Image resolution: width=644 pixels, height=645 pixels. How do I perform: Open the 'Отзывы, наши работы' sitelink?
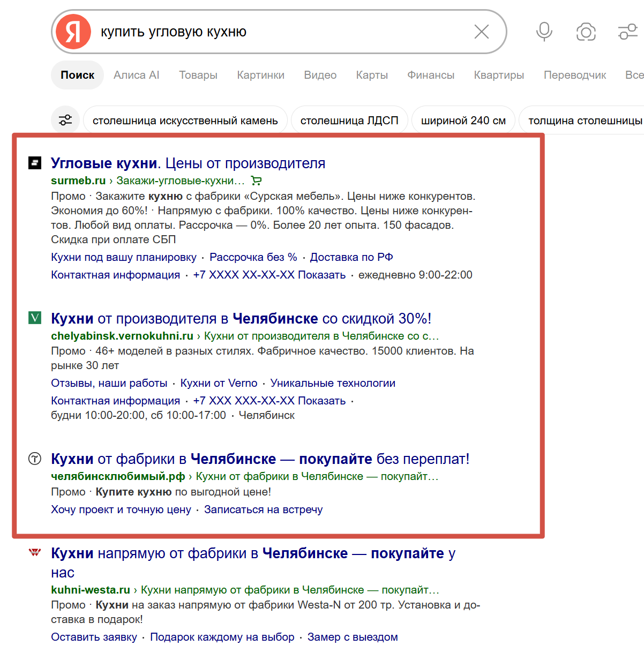109,383
